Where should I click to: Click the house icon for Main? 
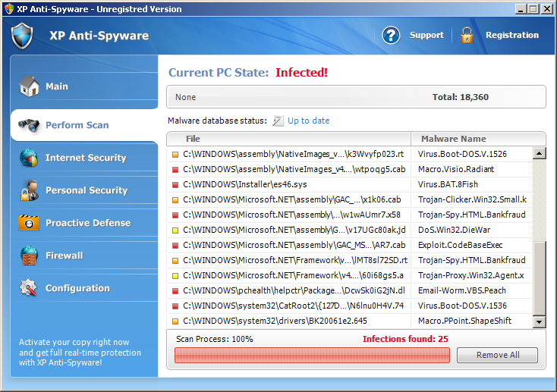coord(30,86)
